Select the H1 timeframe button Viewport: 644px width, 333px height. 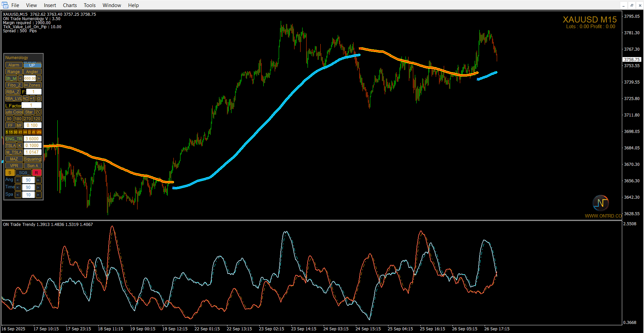[x=20, y=132]
